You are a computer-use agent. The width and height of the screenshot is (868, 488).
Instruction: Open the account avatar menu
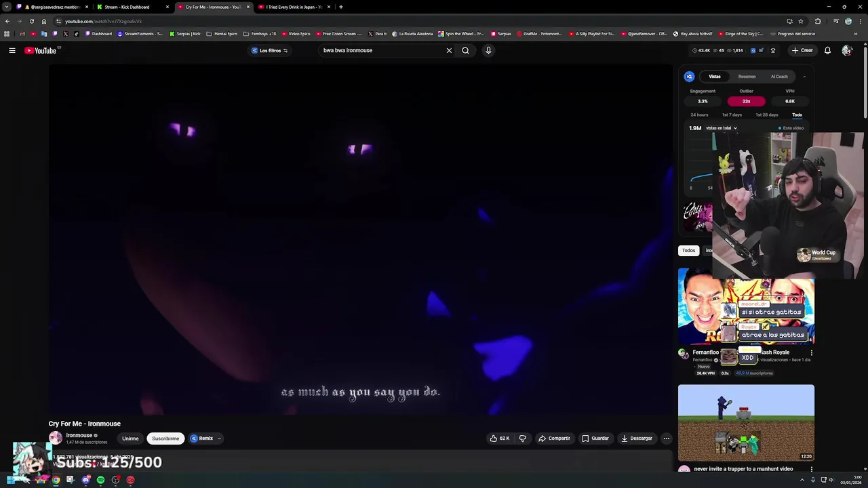coord(847,50)
